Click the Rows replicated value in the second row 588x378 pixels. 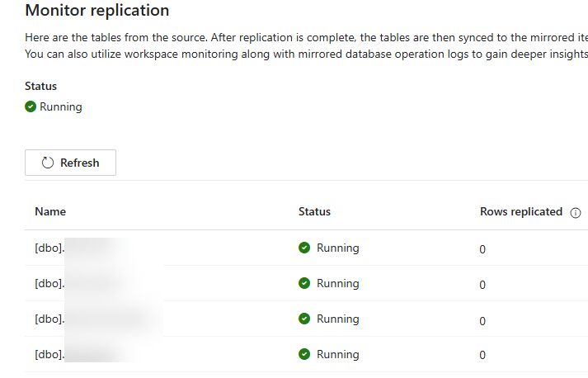pyautogui.click(x=482, y=285)
